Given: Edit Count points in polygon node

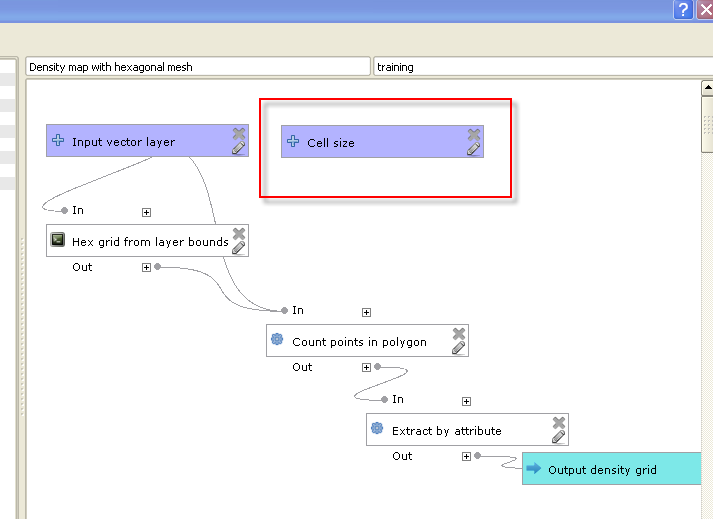Looking at the screenshot, I should 459,348.
